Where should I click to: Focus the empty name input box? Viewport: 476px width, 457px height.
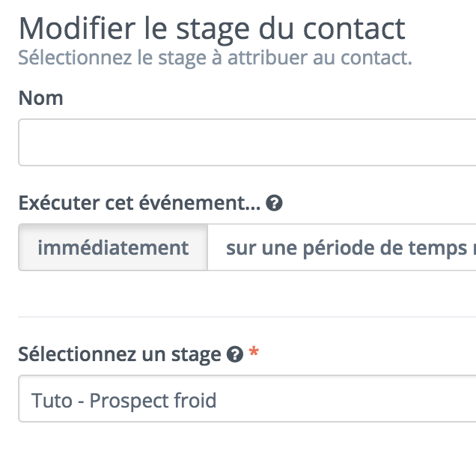coord(247,142)
